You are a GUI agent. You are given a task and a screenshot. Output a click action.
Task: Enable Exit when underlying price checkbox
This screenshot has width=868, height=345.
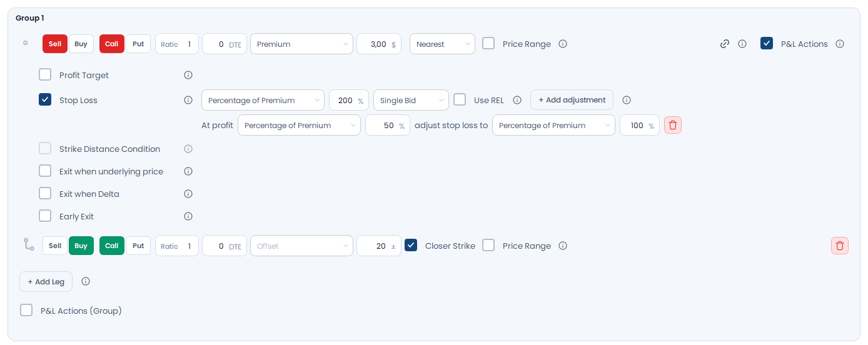coord(45,171)
